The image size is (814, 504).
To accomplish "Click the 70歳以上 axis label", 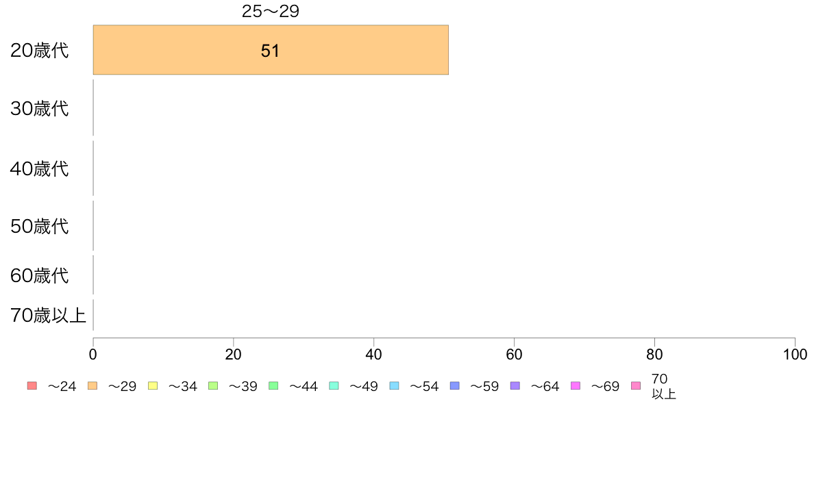I will tap(48, 316).
